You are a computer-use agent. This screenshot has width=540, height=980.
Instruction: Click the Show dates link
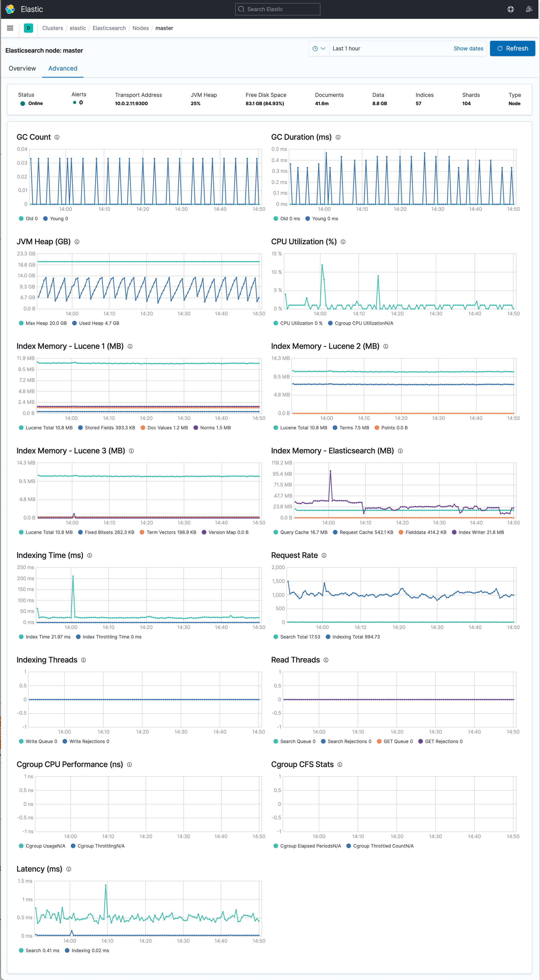[x=468, y=49]
